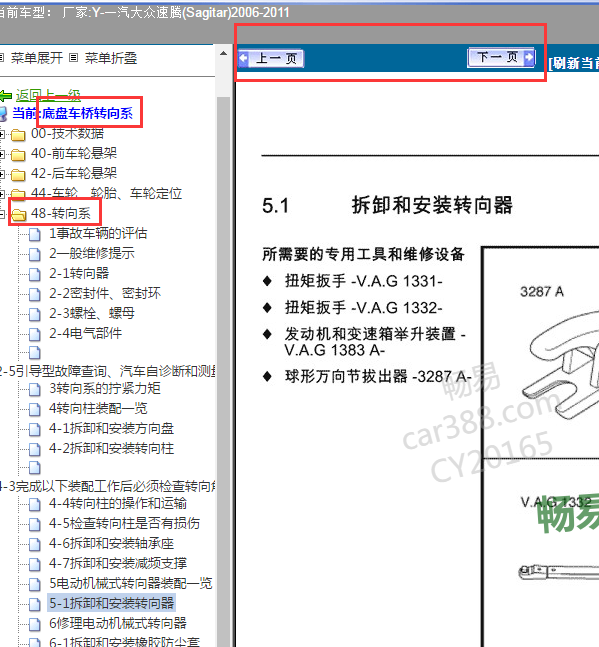Click page icon beside 6修理电动机械式转向器
Viewport: 599px width, 647px height.
click(35, 624)
